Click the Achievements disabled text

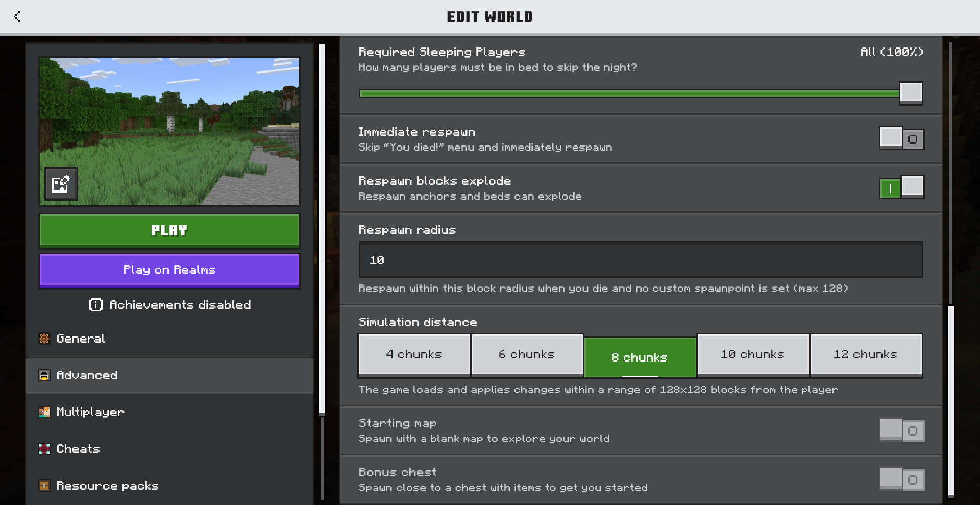pyautogui.click(x=180, y=305)
